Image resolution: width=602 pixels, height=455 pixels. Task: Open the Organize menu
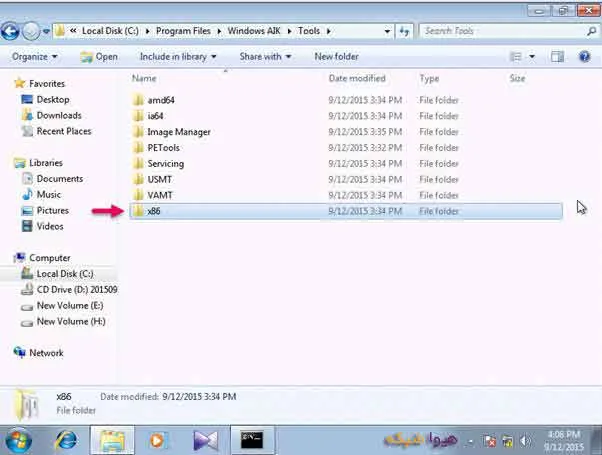click(x=35, y=57)
